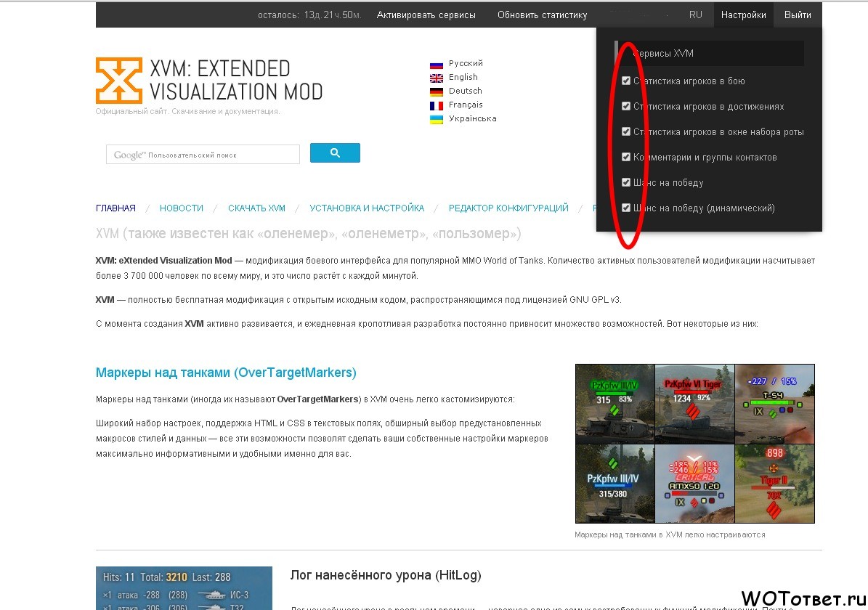Click the Google custom search field
The image size is (868, 610).
[x=203, y=155]
